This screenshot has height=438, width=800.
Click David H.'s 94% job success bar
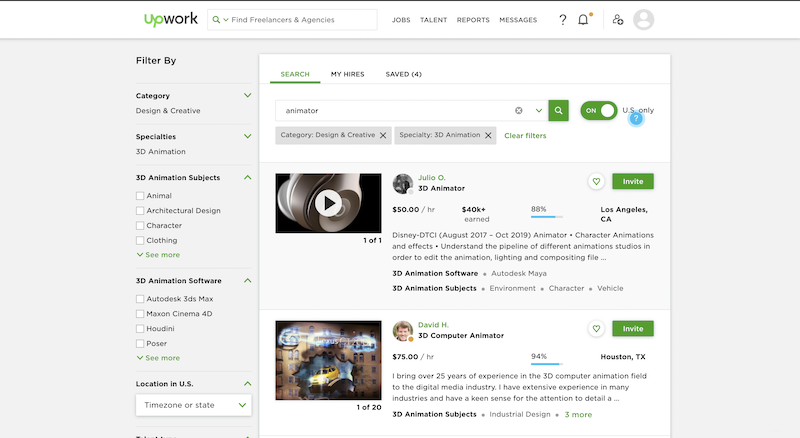546,364
